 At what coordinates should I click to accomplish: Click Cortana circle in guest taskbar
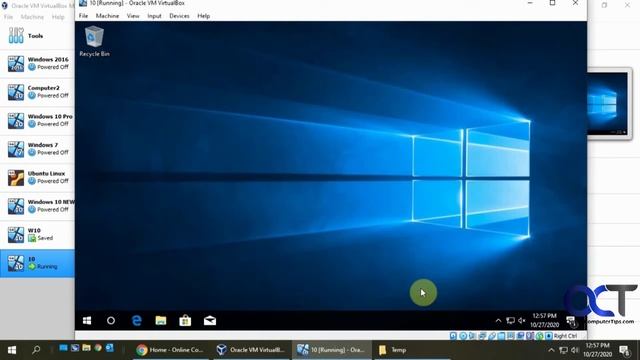point(111,321)
